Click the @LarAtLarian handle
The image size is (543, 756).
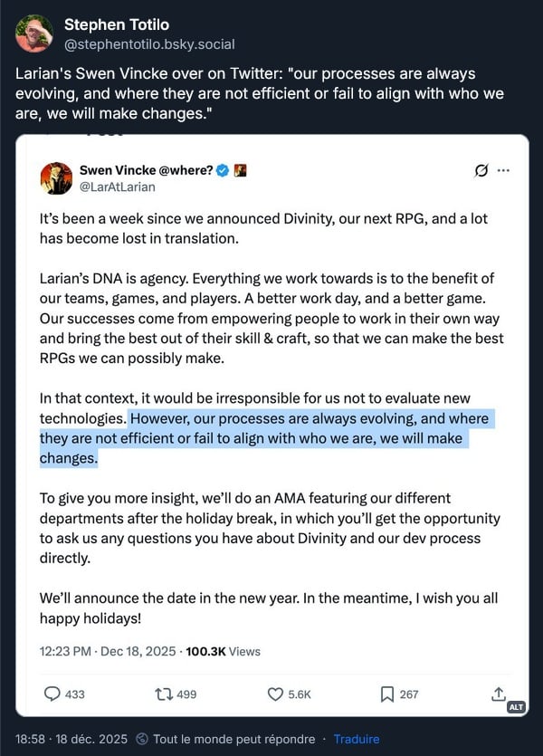pos(117,187)
